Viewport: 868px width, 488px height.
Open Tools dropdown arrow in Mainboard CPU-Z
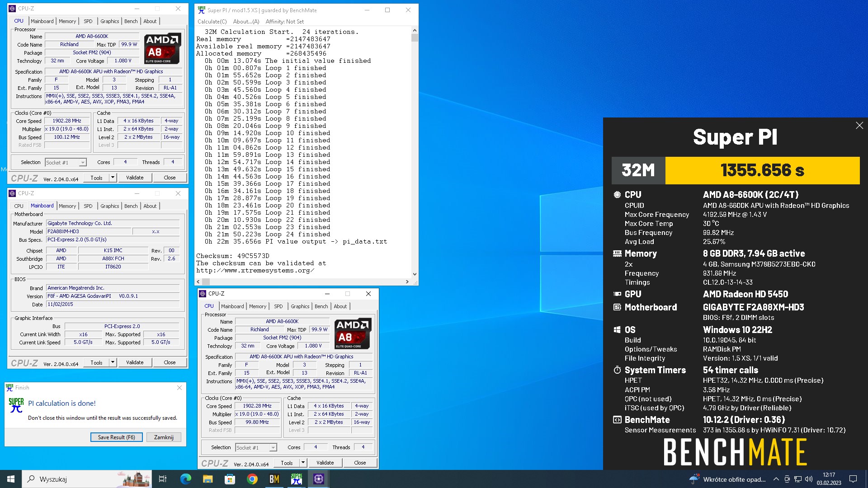113,362
